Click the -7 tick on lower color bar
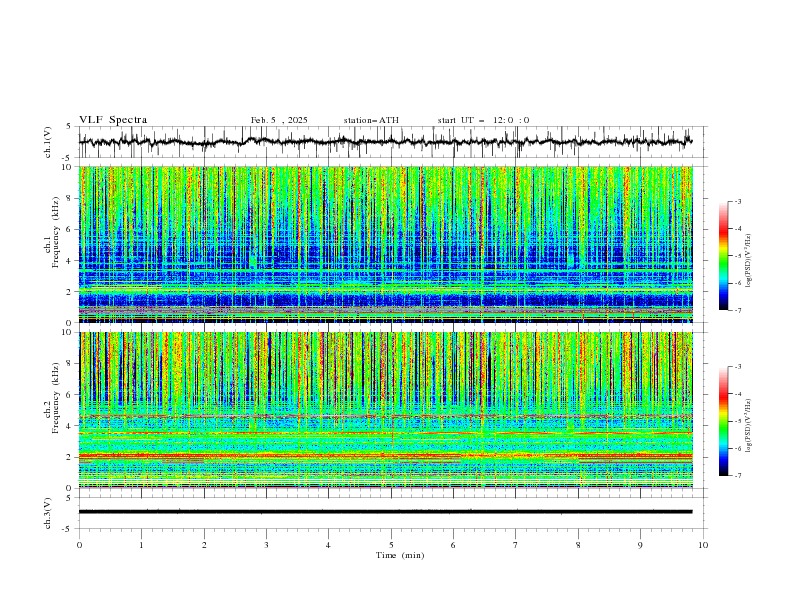Viewport: 792px width, 612px height. (x=738, y=476)
